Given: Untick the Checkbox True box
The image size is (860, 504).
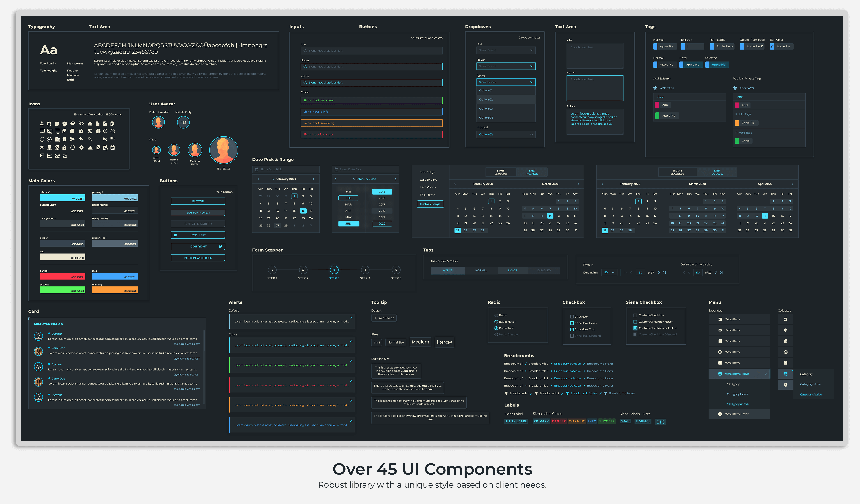Looking at the screenshot, I should tap(572, 330).
